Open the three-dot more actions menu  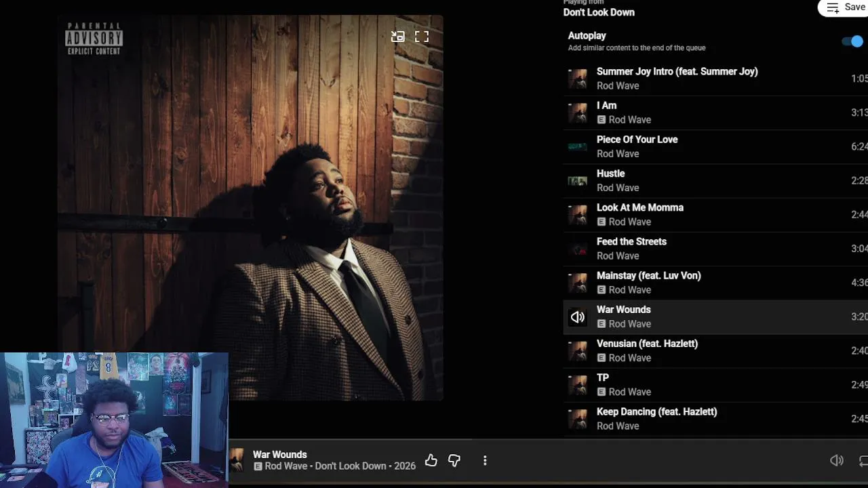coord(485,461)
